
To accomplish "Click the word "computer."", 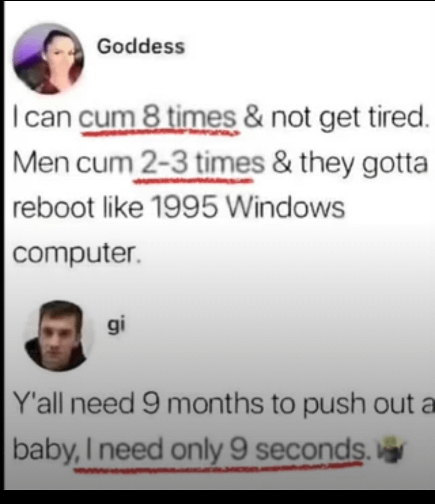I will [77, 254].
